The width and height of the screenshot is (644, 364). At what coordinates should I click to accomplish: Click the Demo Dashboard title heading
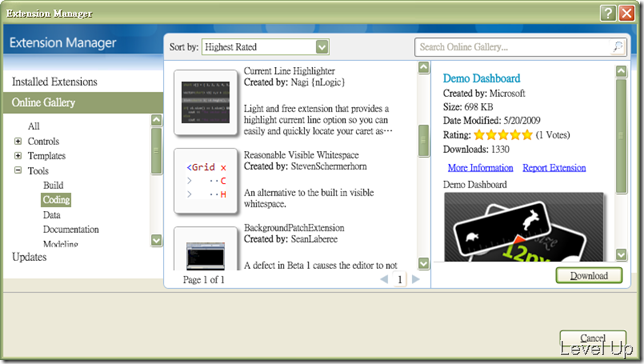(481, 78)
